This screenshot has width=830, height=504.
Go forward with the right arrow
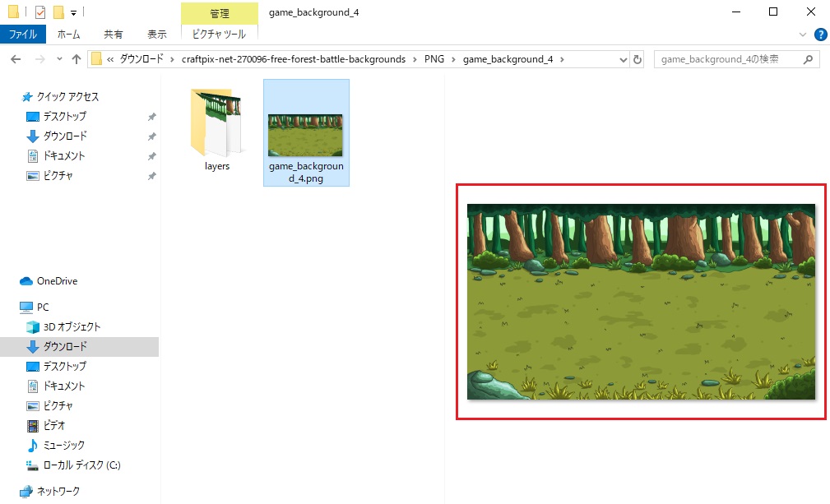[39, 59]
